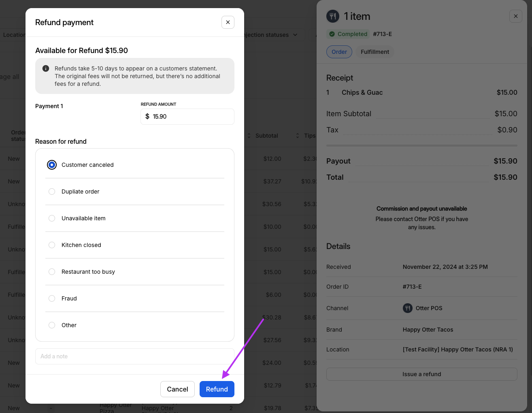The width and height of the screenshot is (532, 413).
Task: Open the Order tab
Action: (x=339, y=52)
